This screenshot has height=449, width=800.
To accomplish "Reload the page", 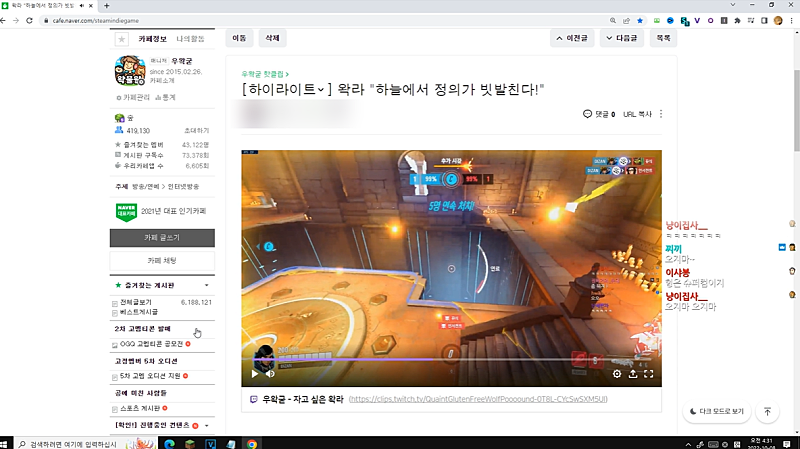I will point(29,20).
